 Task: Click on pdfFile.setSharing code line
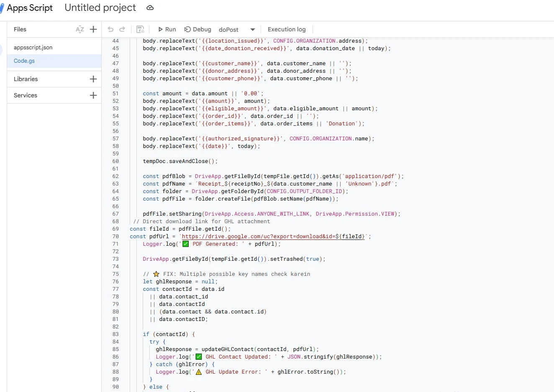(x=272, y=214)
